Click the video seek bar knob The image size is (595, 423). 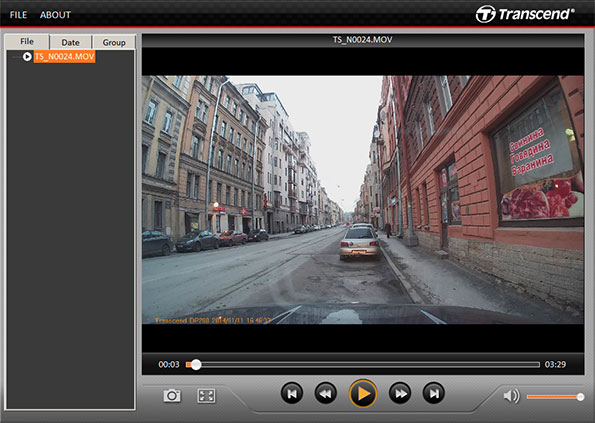196,365
